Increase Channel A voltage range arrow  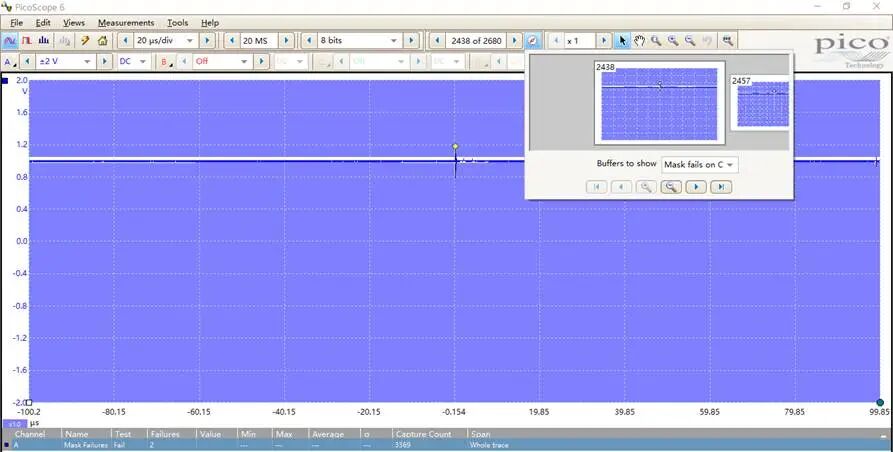104,61
